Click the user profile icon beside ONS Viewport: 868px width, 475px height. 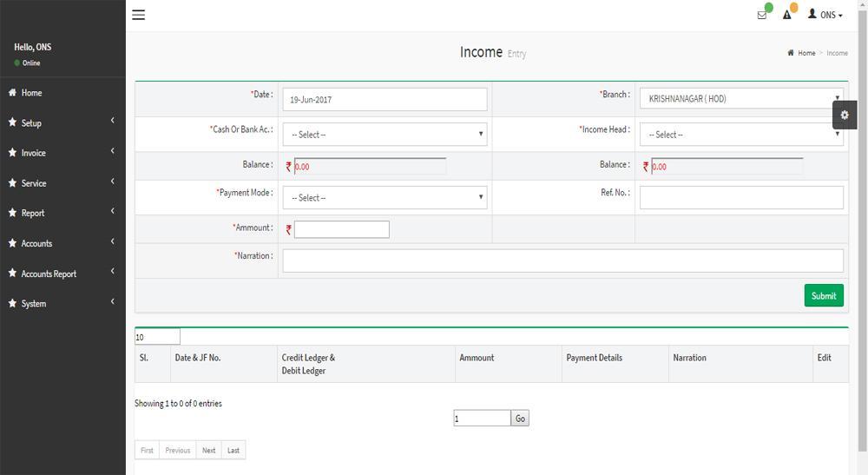(812, 14)
